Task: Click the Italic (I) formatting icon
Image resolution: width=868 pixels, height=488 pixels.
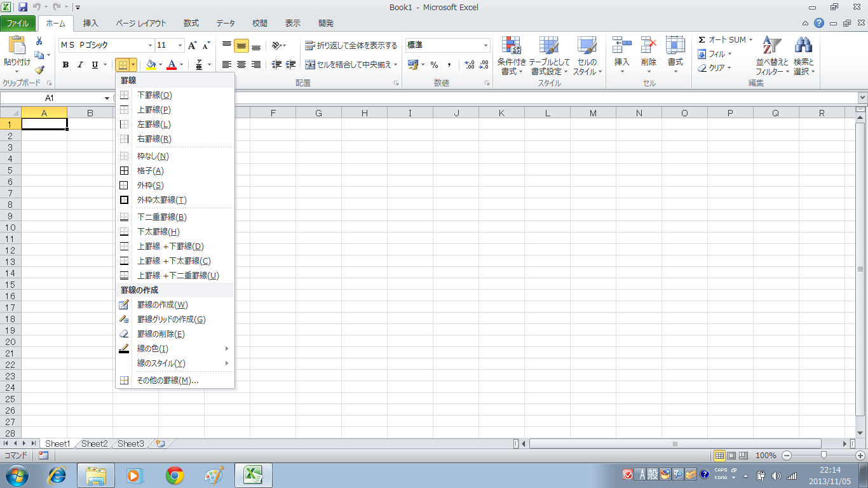Action: pos(81,65)
